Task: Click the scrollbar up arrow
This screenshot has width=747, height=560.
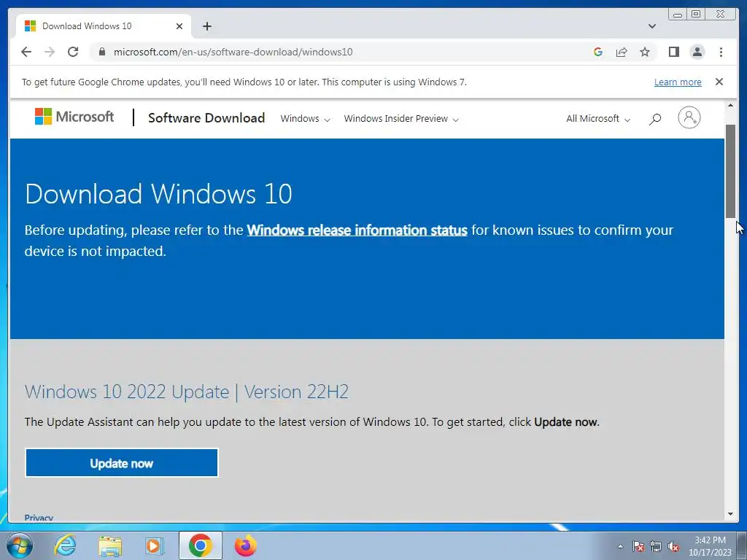Action: click(730, 105)
